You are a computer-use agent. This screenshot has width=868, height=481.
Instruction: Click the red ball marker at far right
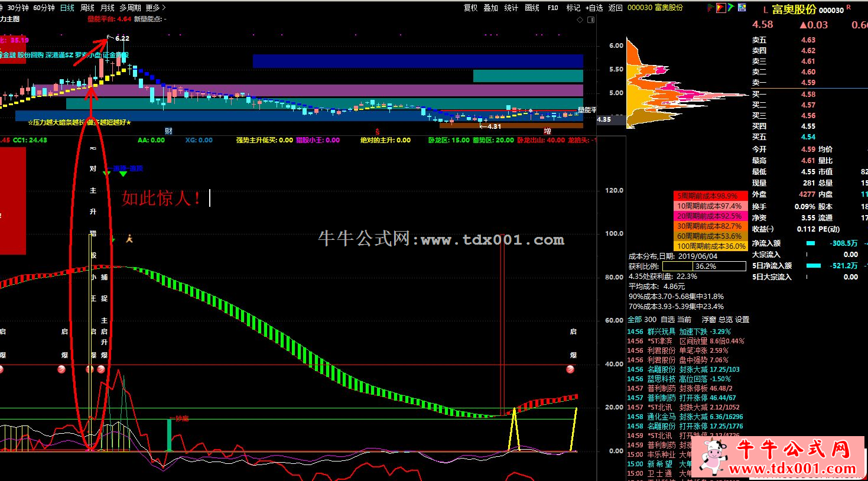tap(570, 369)
